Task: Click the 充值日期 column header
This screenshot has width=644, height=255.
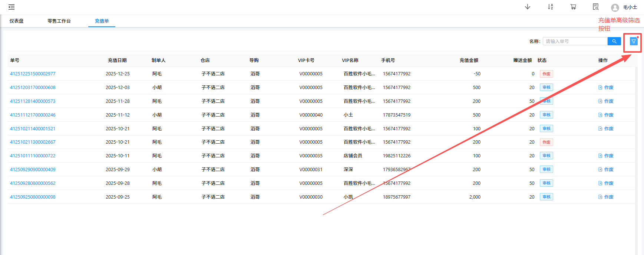Action: tap(117, 60)
